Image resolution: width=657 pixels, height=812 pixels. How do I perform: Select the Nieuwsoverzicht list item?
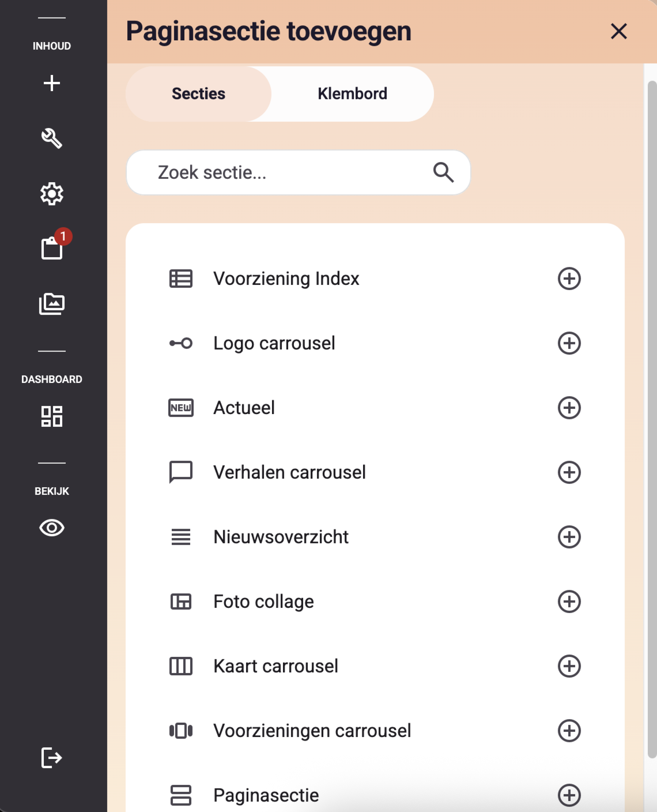tap(375, 537)
